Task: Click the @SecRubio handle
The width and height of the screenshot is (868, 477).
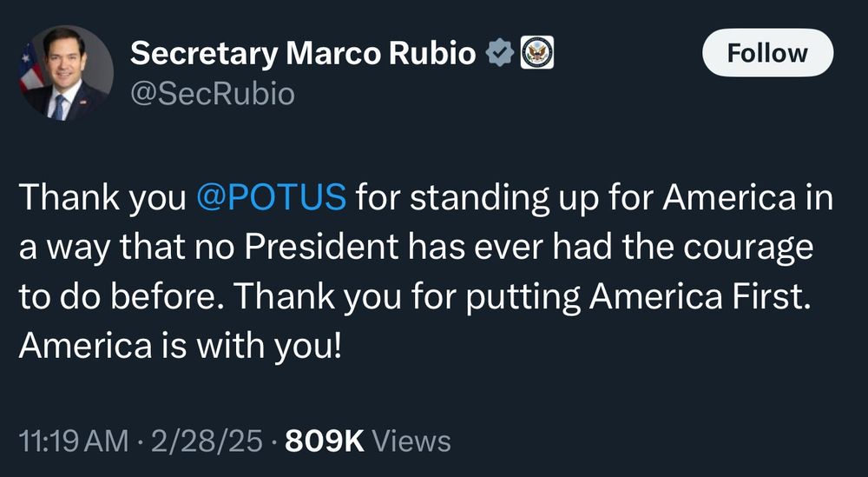Action: (x=212, y=93)
